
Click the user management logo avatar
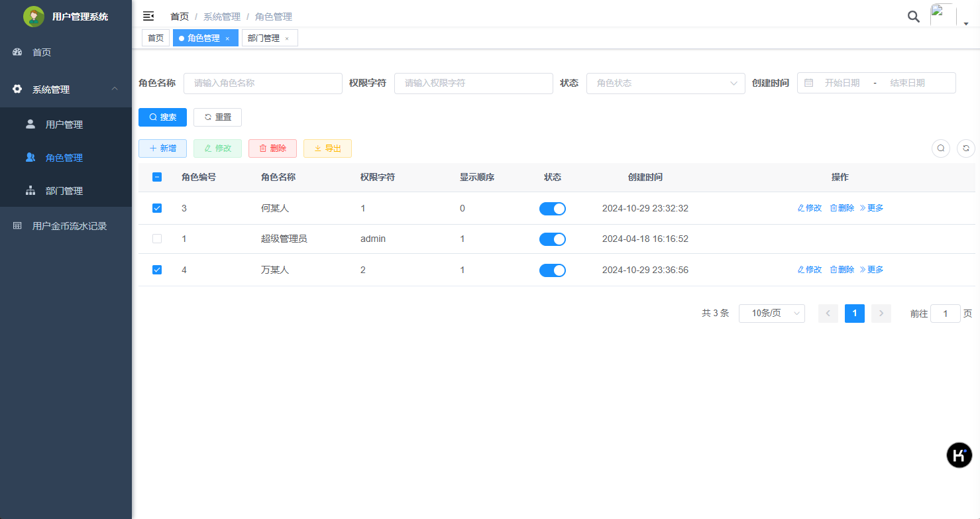pyautogui.click(x=34, y=17)
